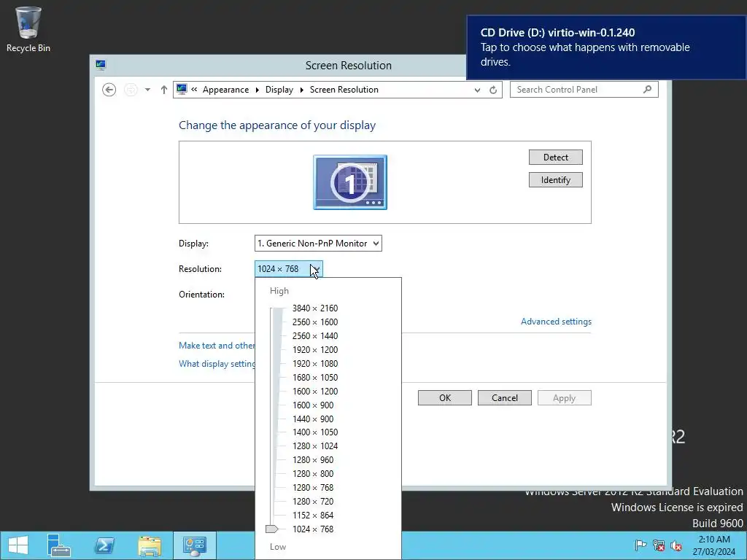Select 1680 × 1050 resolution

[x=315, y=377]
